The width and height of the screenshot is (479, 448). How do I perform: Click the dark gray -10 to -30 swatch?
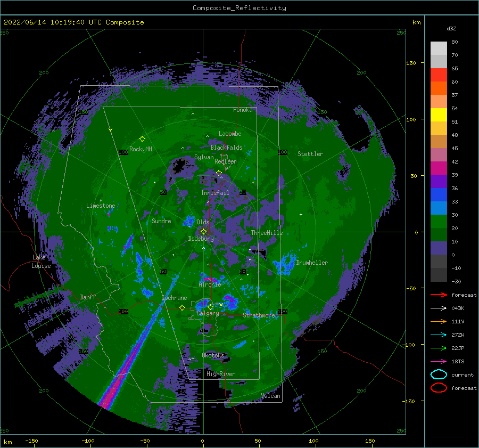click(x=439, y=275)
